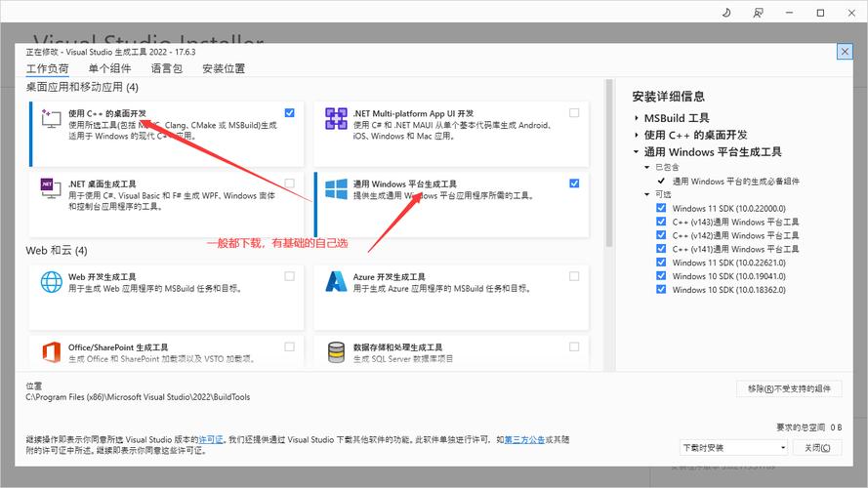Check the Office/SharePoint 生成工具 workload box
868x488 pixels.
290,346
